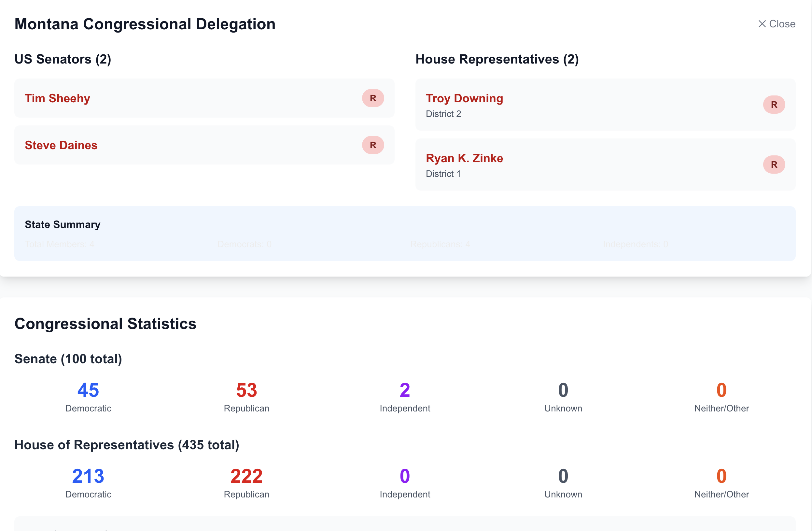Click the House Democratic count 213
The height and width of the screenshot is (531, 812).
pos(88,476)
